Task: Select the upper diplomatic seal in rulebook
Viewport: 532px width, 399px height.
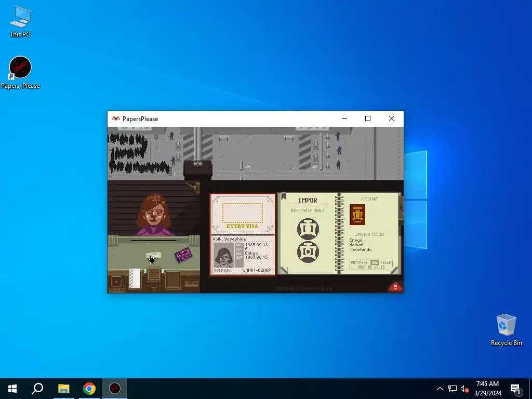Action: [x=308, y=229]
